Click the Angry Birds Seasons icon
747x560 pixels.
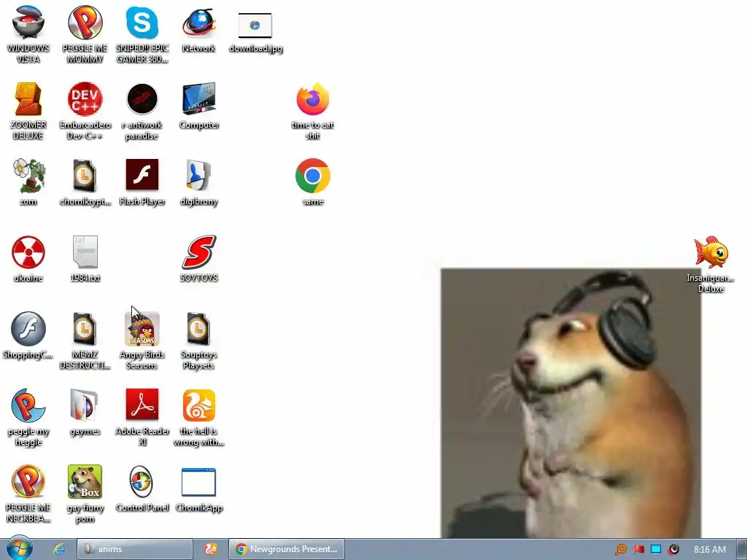click(x=142, y=329)
